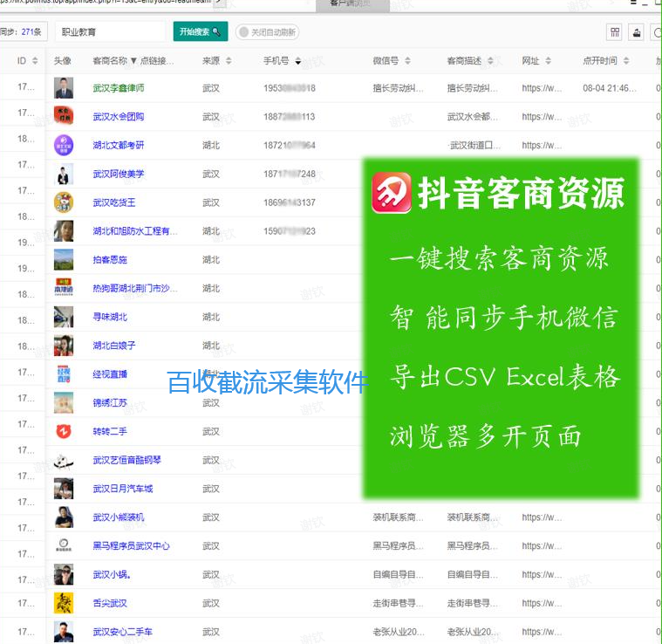This screenshot has height=644, width=662.
Task: Open avatar of 武汉水会团购
Action: click(x=64, y=116)
